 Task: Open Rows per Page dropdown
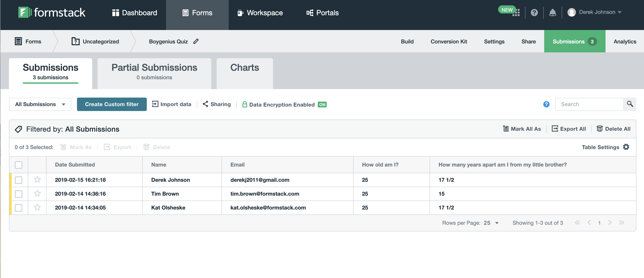491,223
